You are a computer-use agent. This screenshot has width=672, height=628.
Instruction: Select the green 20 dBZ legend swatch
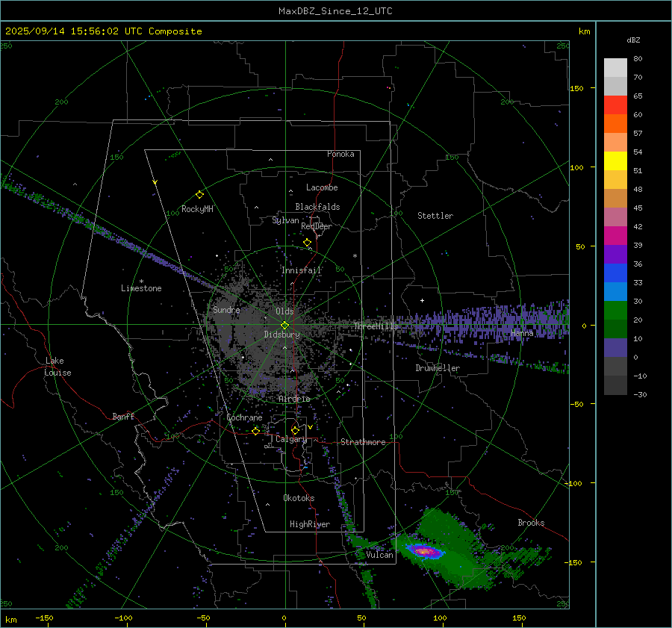click(615, 311)
